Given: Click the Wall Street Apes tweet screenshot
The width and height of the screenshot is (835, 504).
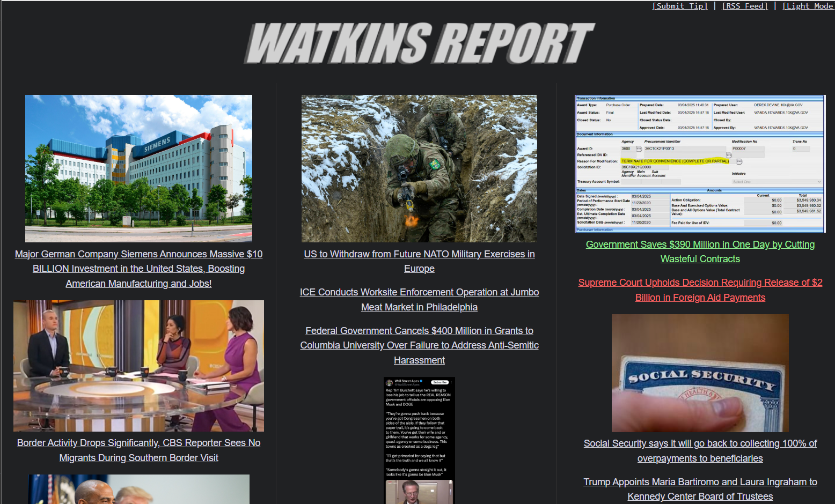Looking at the screenshot, I should (419, 440).
